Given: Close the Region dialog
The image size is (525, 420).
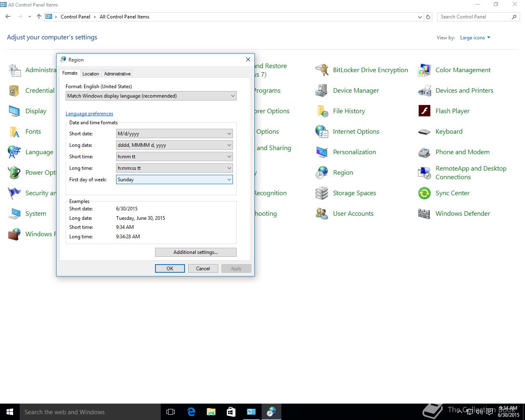Looking at the screenshot, I should pos(248,59).
